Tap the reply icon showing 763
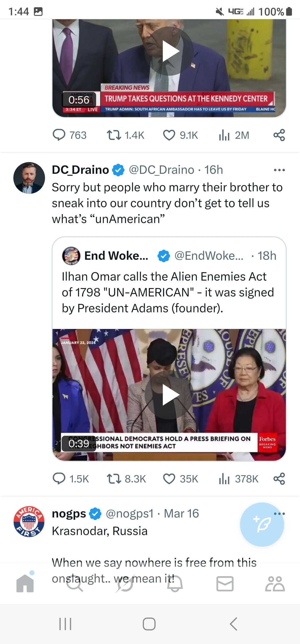Viewport: 300px width, 644px height. (x=59, y=135)
